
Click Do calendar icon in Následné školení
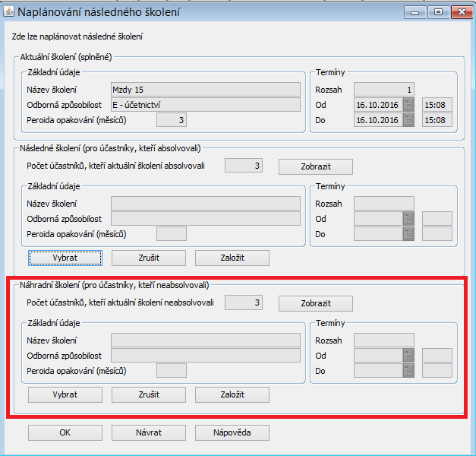click(408, 234)
